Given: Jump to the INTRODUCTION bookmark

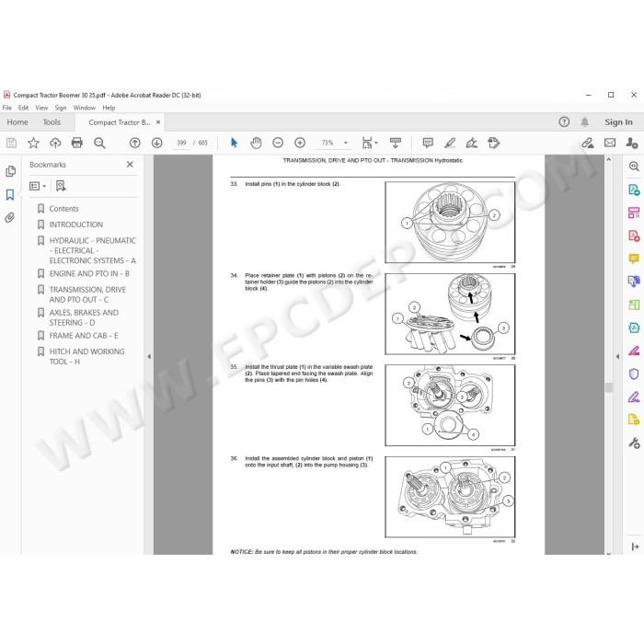Looking at the screenshot, I should [76, 224].
